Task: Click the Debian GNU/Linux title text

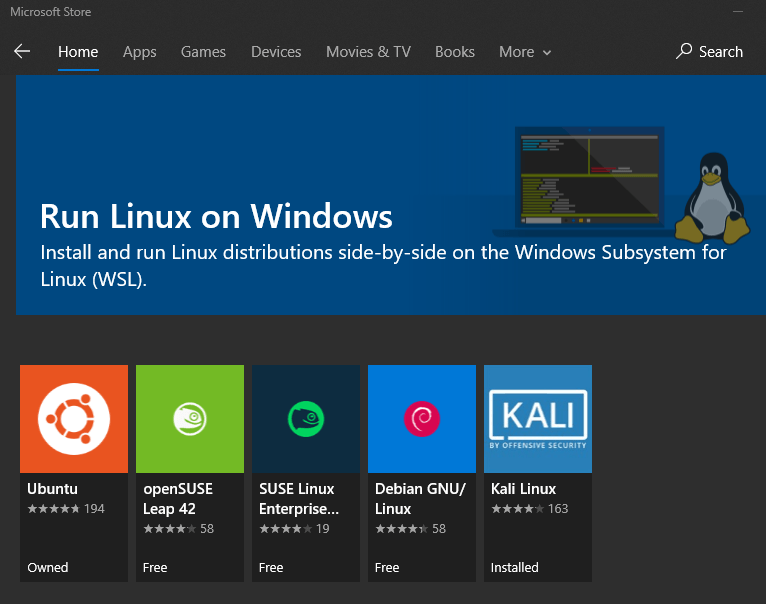Action: tap(420, 498)
